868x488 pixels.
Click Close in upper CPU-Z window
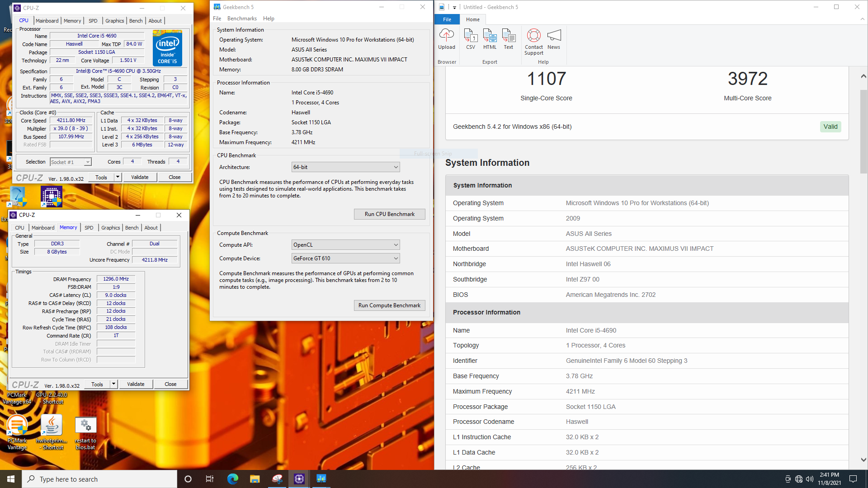click(175, 177)
